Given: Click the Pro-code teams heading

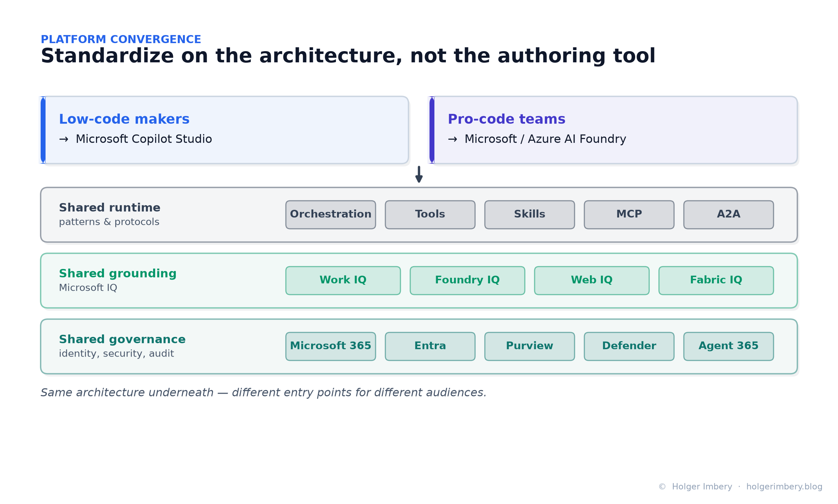Looking at the screenshot, I should pyautogui.click(x=507, y=119).
